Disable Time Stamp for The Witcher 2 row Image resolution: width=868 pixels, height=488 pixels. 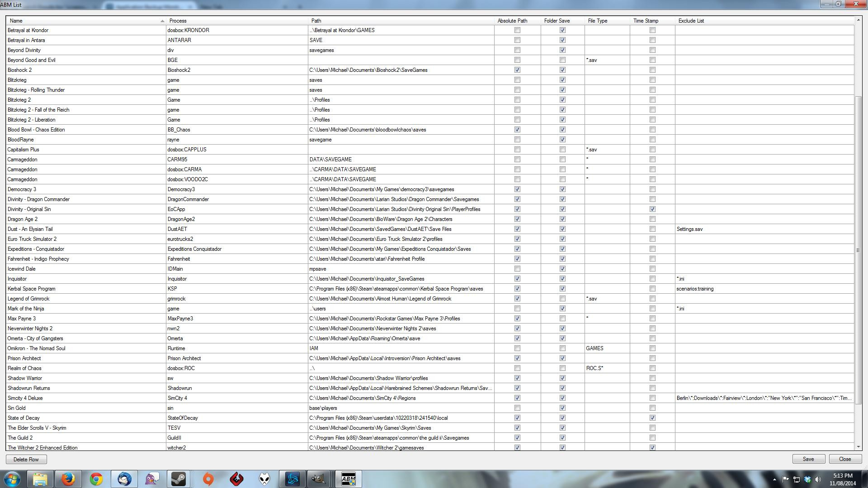coord(652,447)
